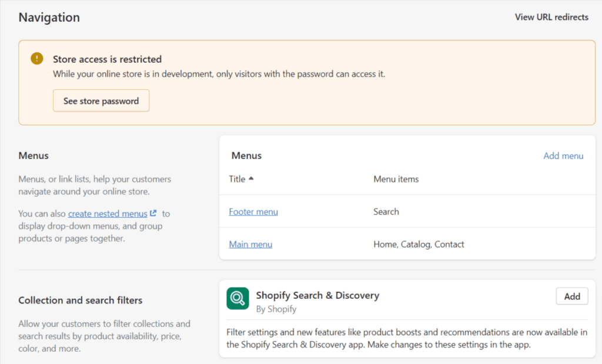Open the Main menu
The image size is (602, 364).
click(250, 244)
